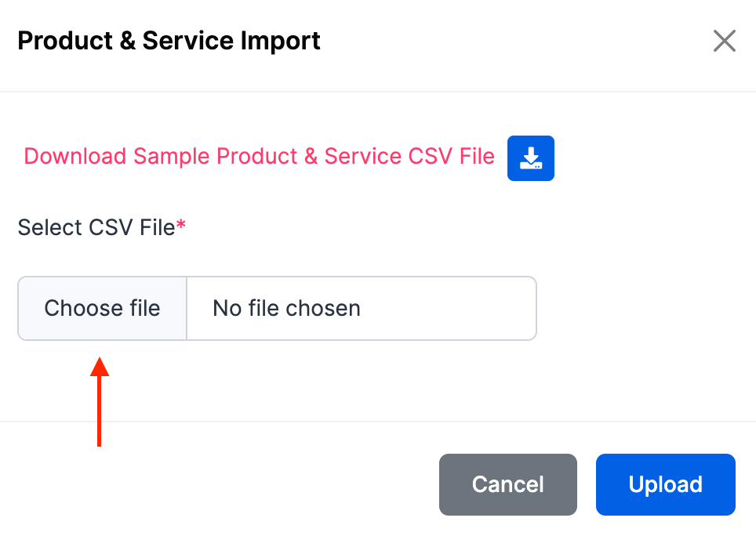This screenshot has width=756, height=536.
Task: Browse for a CSV with Choose file
Action: point(102,308)
